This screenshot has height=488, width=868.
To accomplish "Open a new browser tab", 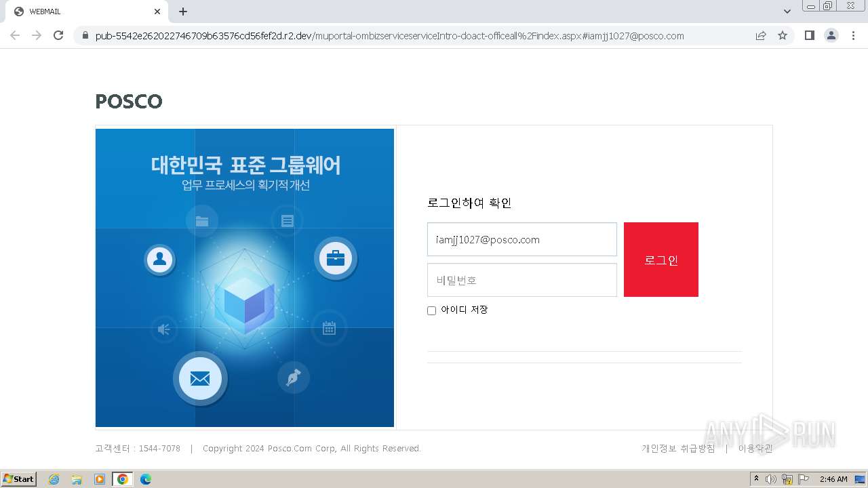I will [183, 12].
